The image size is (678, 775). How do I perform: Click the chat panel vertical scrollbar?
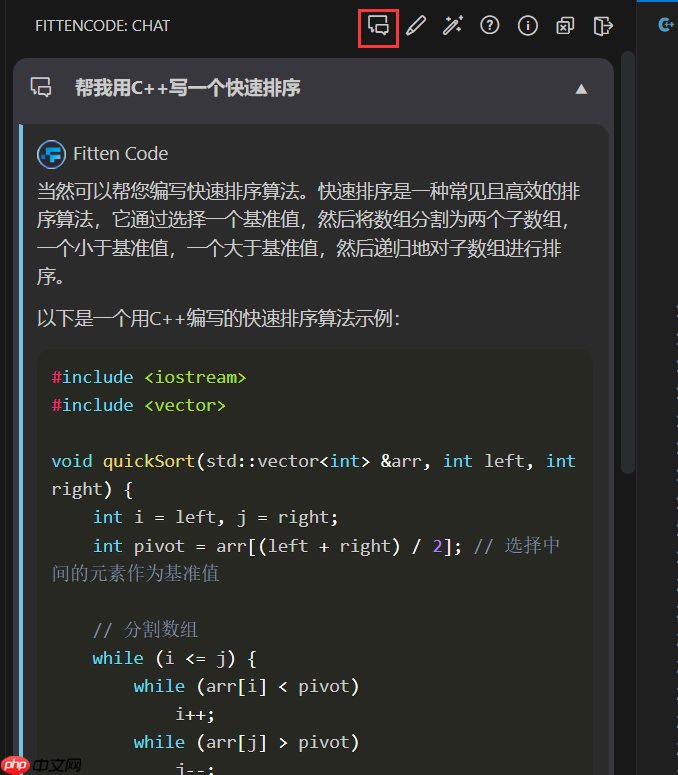[628, 262]
